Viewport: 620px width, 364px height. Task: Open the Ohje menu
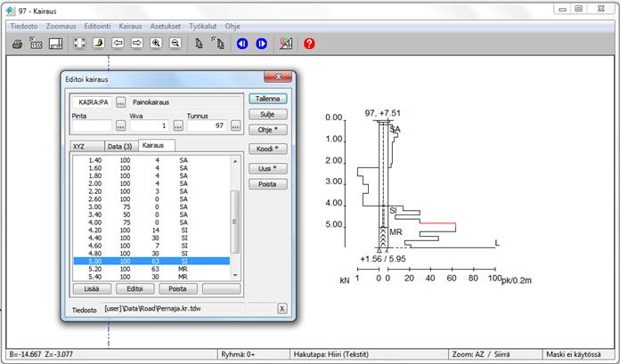click(x=232, y=26)
